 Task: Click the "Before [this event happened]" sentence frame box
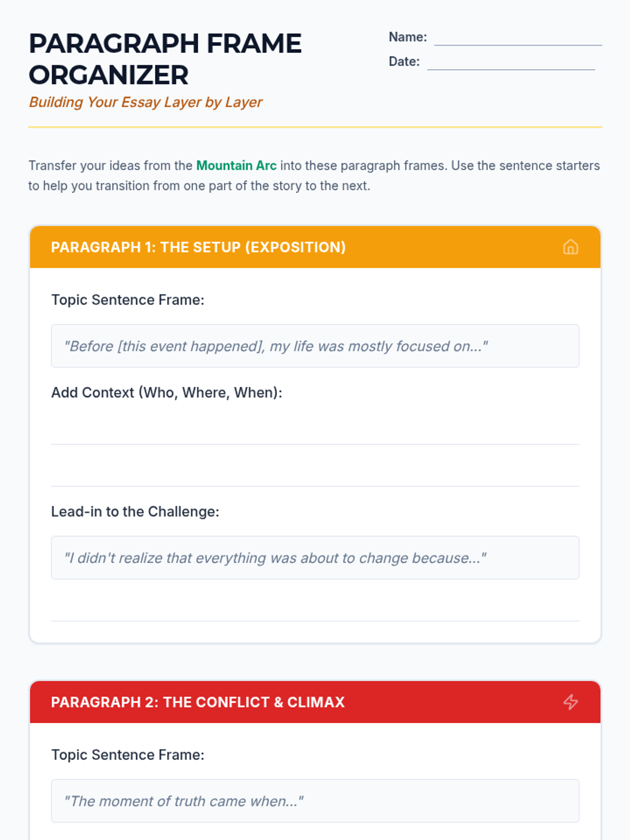[315, 346]
